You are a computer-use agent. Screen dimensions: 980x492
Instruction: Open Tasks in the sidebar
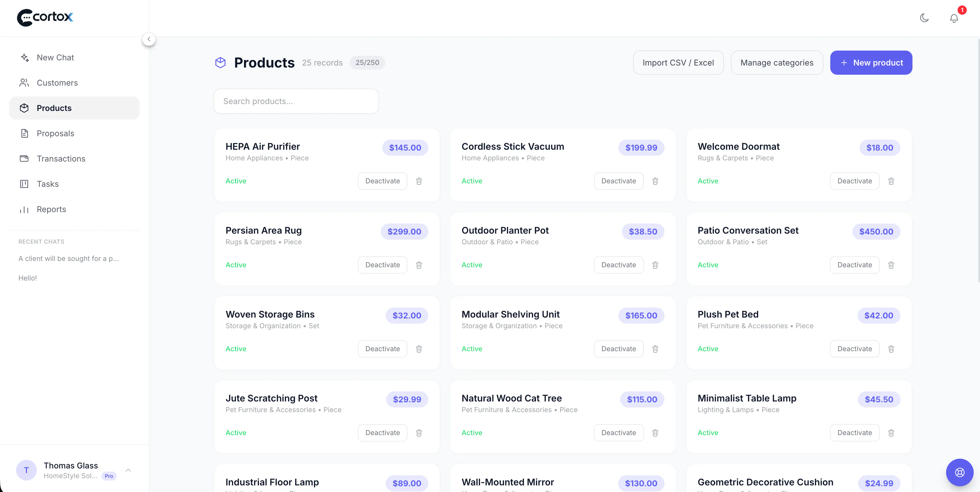point(74,184)
